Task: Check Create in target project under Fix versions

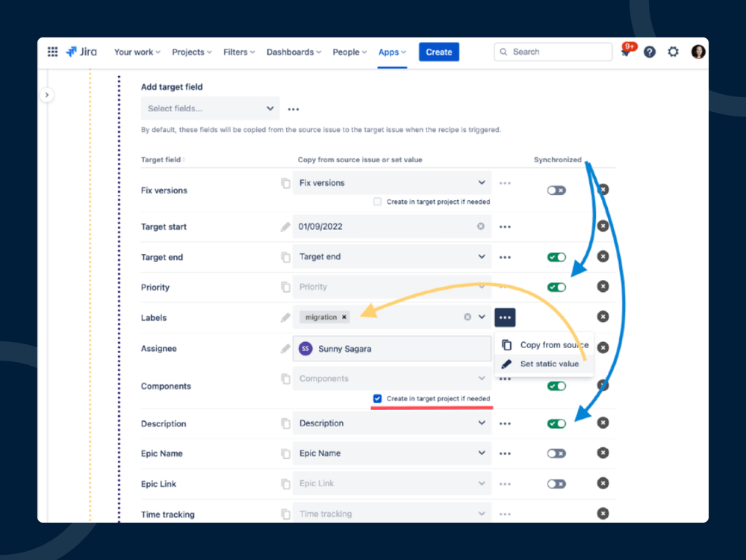Action: [377, 202]
